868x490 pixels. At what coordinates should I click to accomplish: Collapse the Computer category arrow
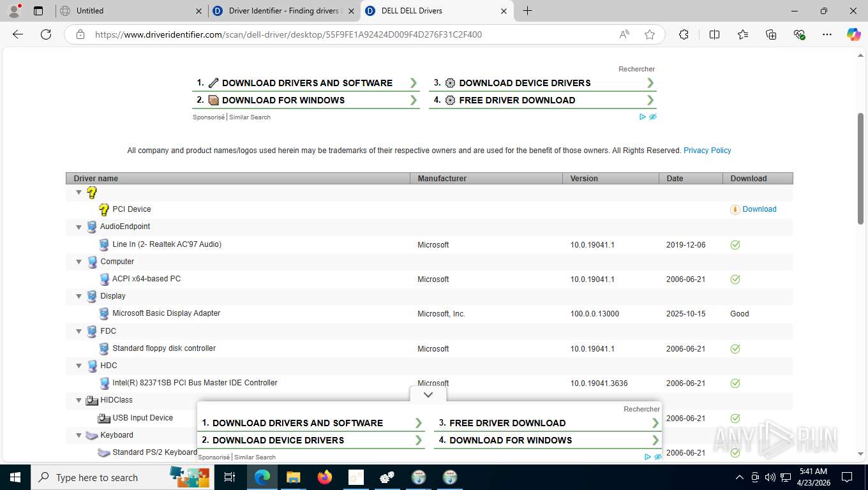[x=79, y=262]
